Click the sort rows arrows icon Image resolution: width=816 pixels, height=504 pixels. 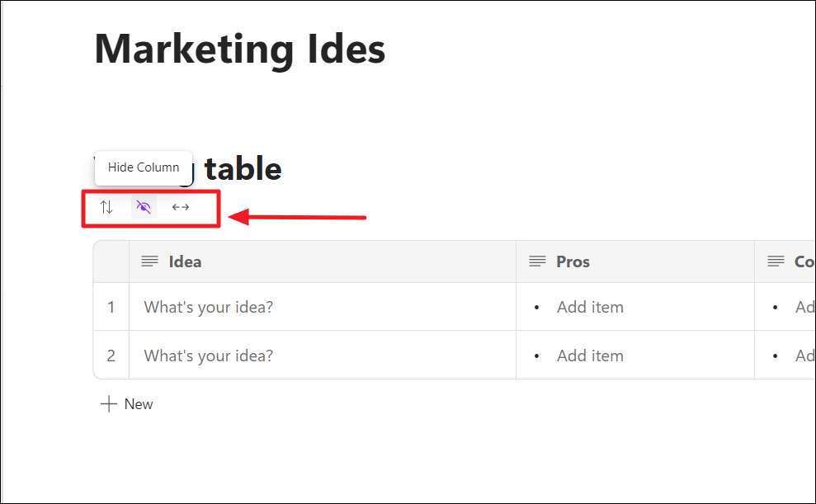(x=106, y=207)
